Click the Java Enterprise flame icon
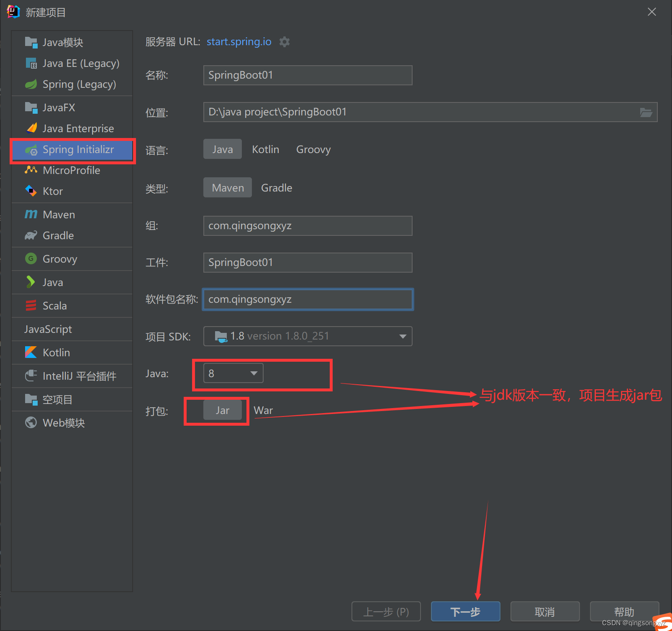The height and width of the screenshot is (631, 672). point(32,128)
